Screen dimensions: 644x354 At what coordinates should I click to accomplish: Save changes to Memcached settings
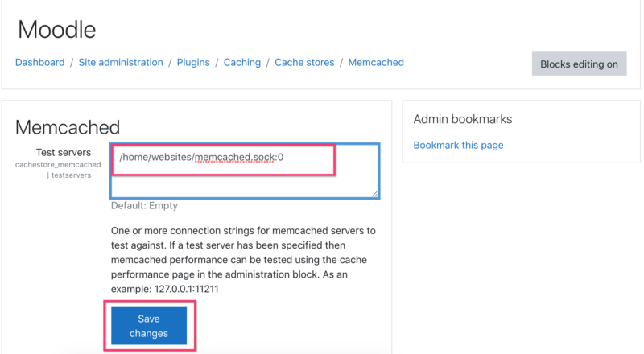(149, 326)
